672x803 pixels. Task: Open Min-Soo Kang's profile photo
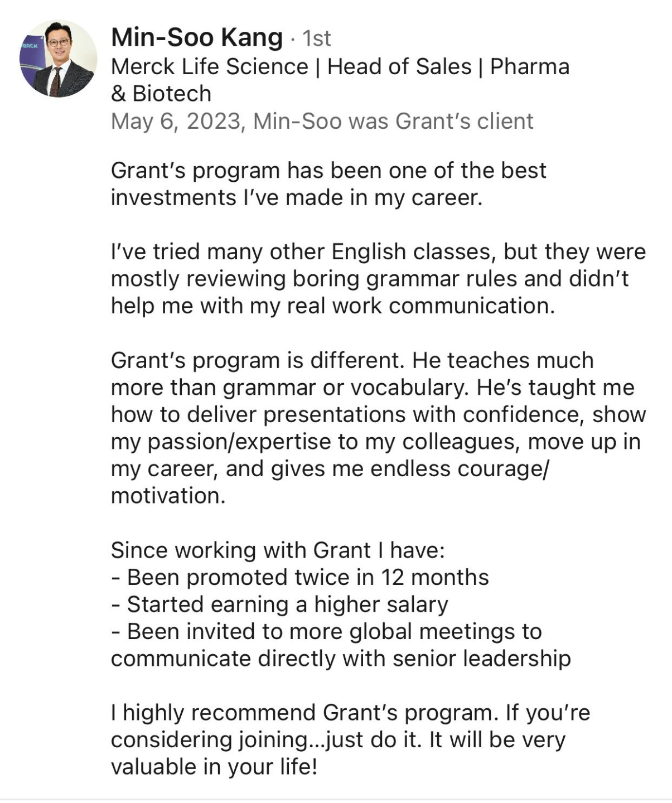pyautogui.click(x=58, y=59)
